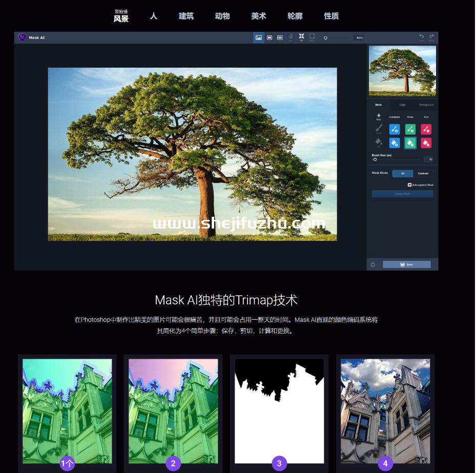
Task: Click the Auto lightning bolt tool
Action: (x=379, y=116)
